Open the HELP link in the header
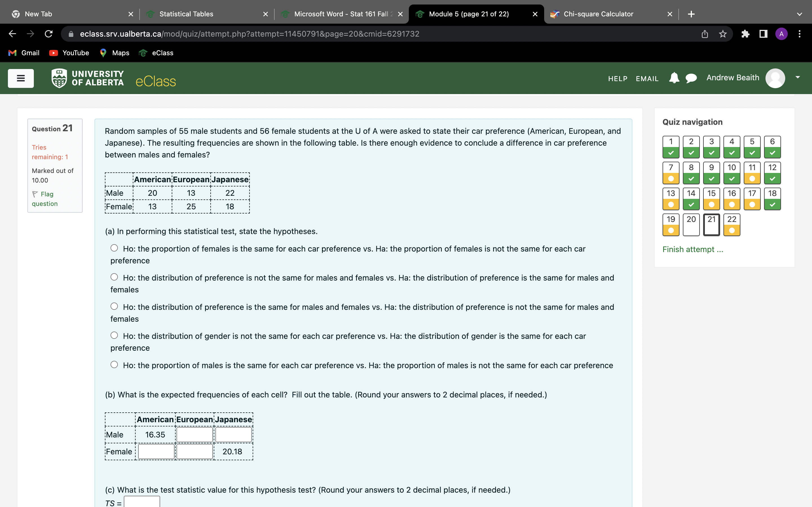The width and height of the screenshot is (812, 507). pyautogui.click(x=618, y=79)
